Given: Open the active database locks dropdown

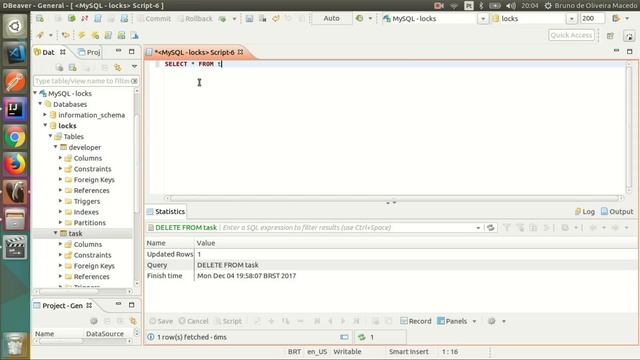Looking at the screenshot, I should [571, 19].
